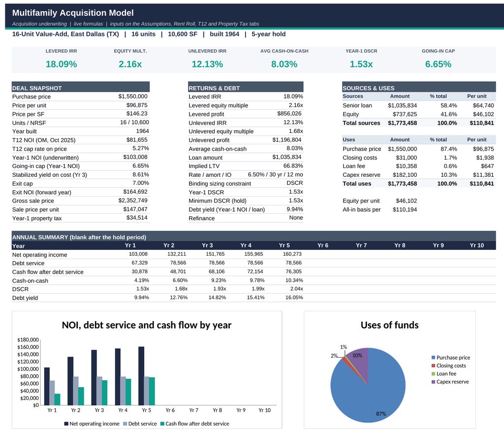Click the Yr 1 Cash flow after debt service bar
This screenshot has height=431, width=504.
point(57,399)
